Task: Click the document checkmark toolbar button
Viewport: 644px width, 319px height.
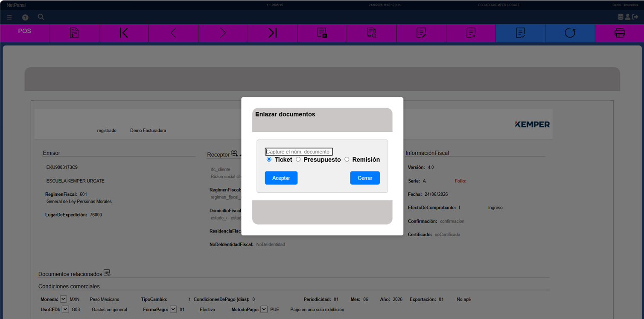Action: tap(520, 33)
